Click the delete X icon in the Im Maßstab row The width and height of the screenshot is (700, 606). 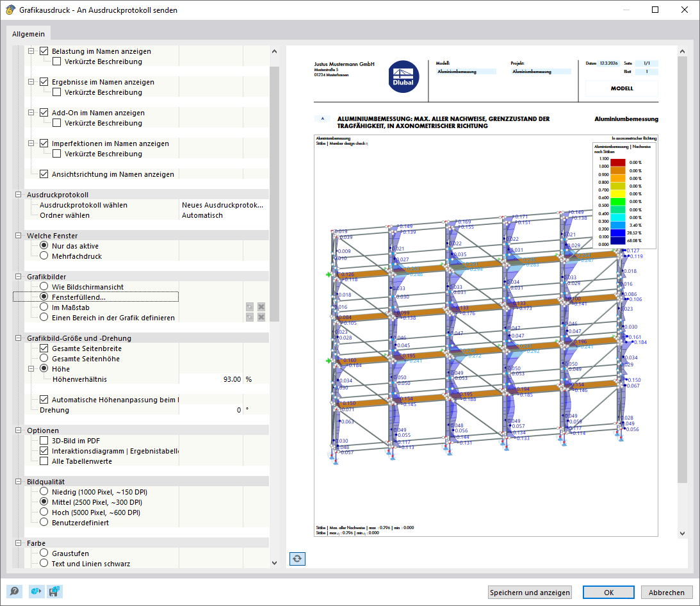point(261,307)
